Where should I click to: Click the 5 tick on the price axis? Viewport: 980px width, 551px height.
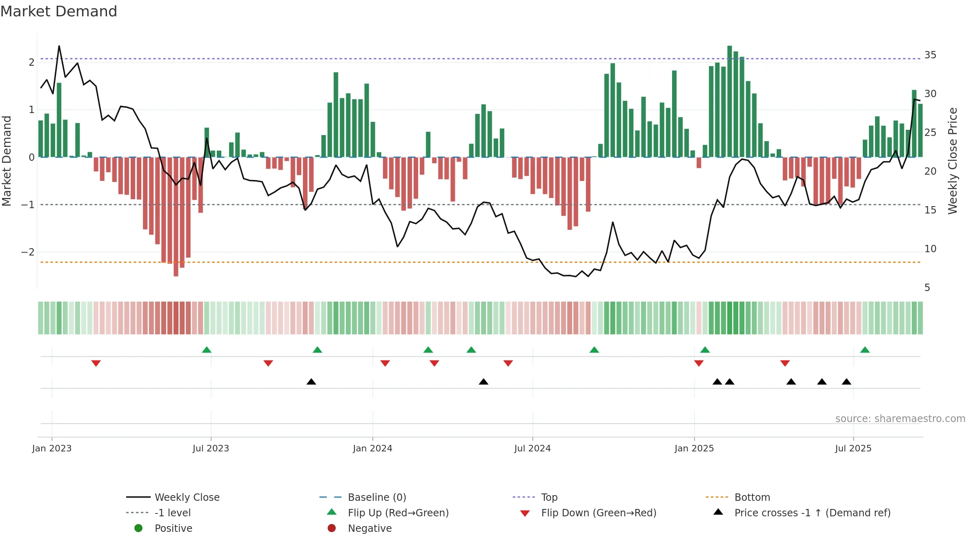pos(927,288)
